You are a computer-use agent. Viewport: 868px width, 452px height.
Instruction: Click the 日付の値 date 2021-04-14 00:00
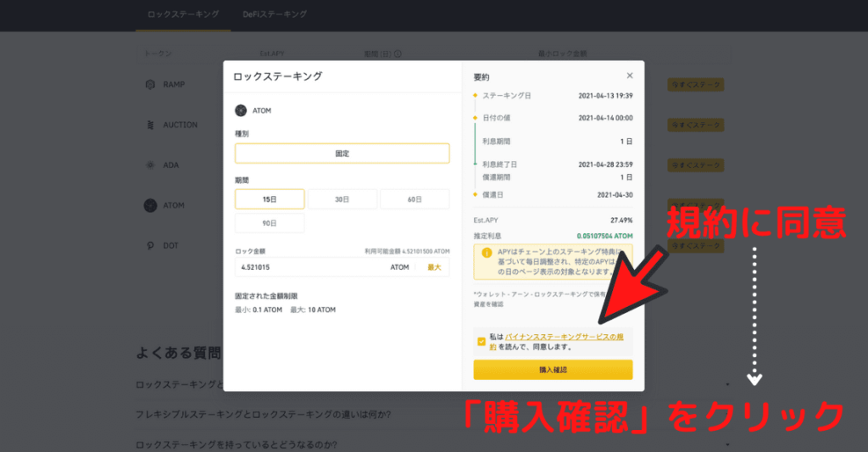[x=605, y=118]
